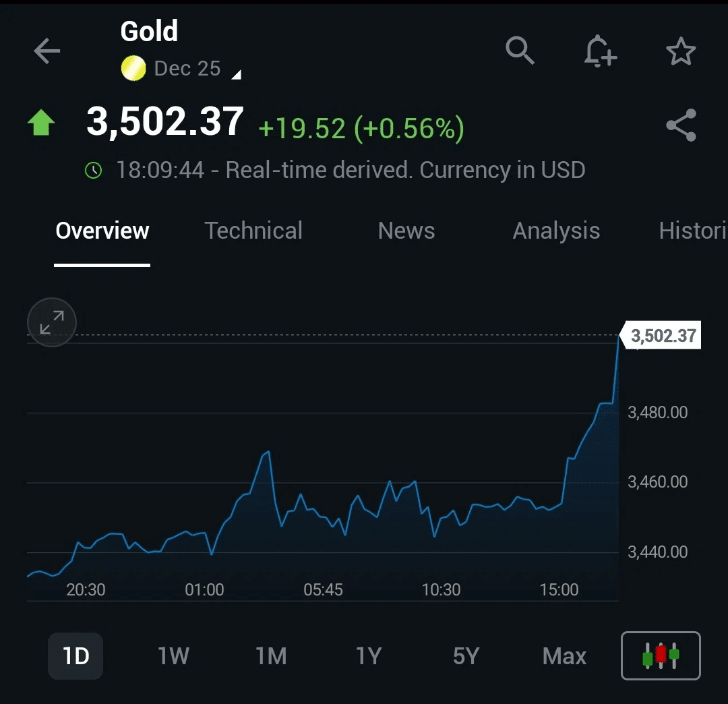
Task: Expand the chart to fullscreen
Action: [51, 322]
